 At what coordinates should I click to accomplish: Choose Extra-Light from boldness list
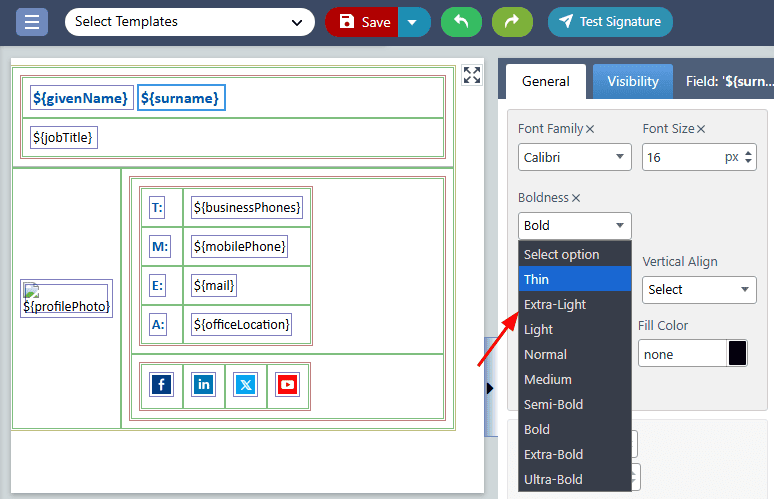tap(555, 304)
